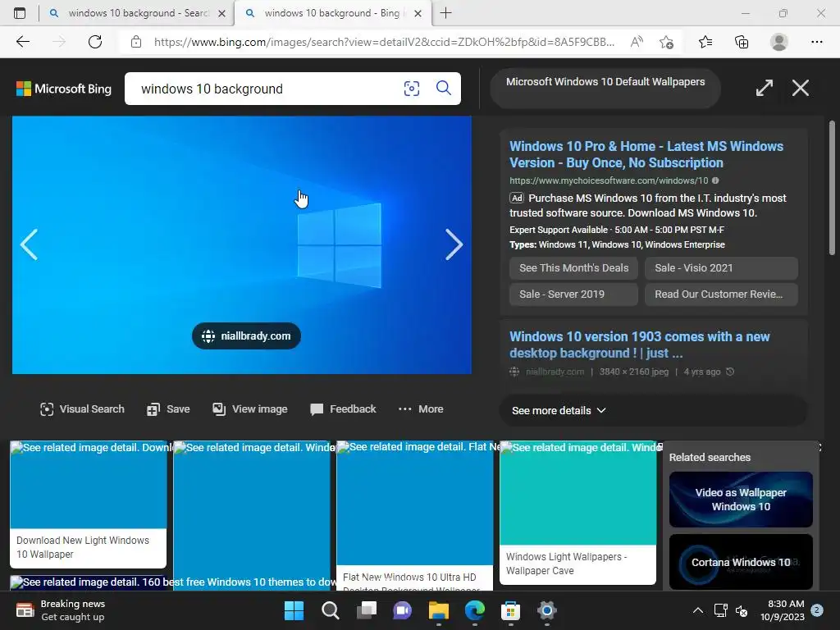Click Read Our Customer Reviews button
The width and height of the screenshot is (840, 630).
(721, 294)
